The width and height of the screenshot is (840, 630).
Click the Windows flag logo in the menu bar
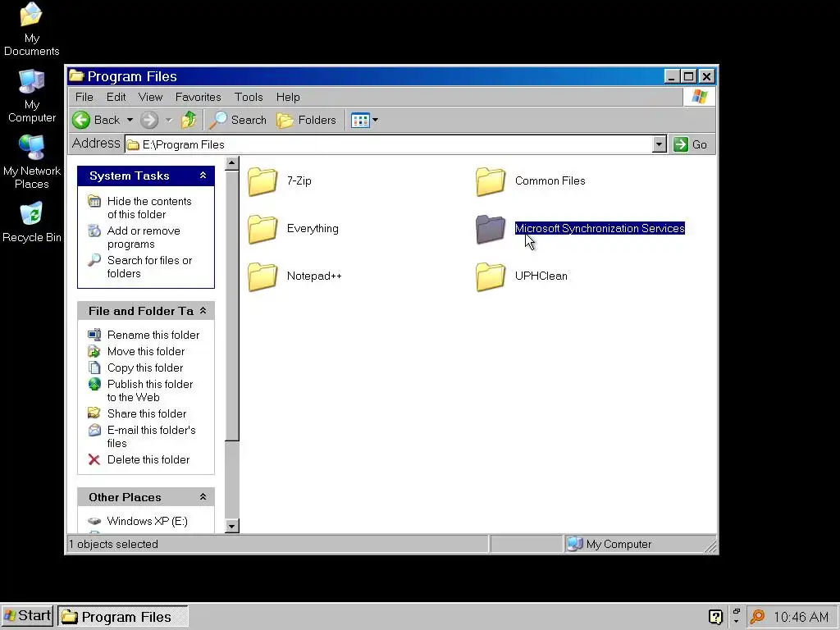point(699,97)
